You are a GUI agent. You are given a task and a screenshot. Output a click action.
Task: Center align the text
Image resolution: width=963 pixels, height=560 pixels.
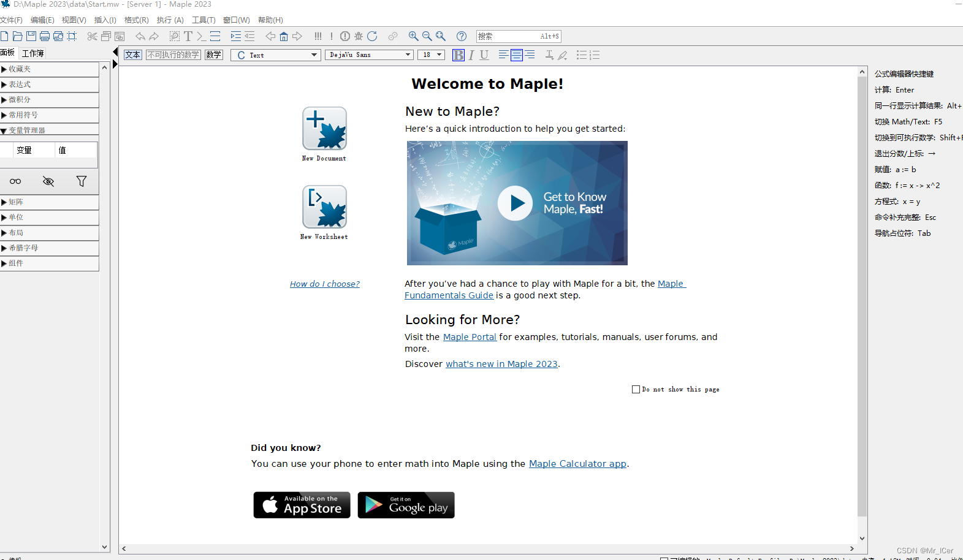click(x=517, y=55)
